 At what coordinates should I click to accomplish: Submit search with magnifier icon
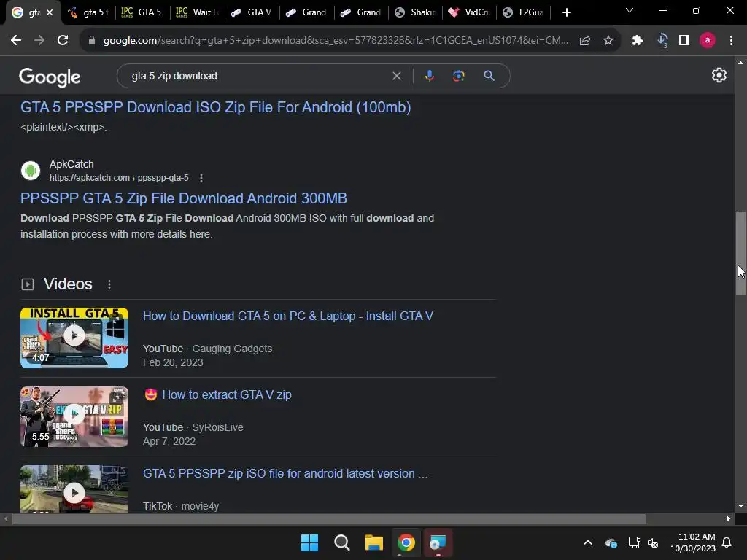(x=489, y=76)
